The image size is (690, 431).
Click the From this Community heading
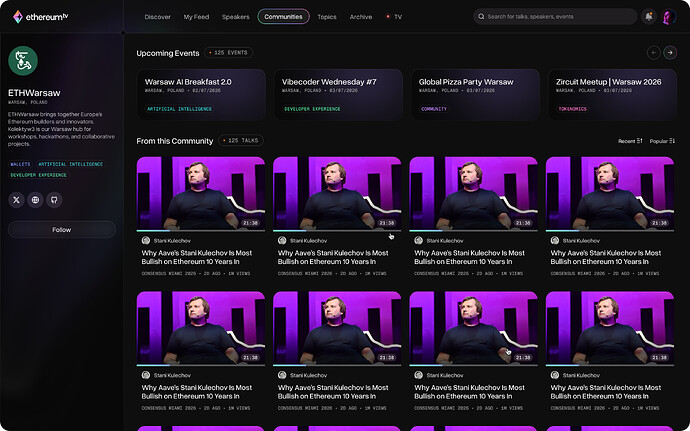pos(175,141)
